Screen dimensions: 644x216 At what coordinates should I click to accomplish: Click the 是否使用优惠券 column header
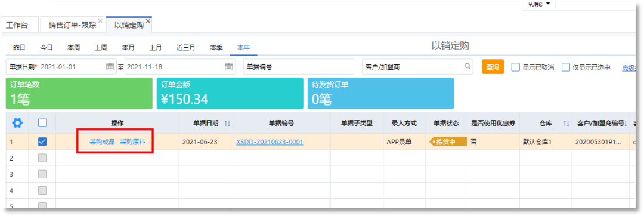(493, 123)
